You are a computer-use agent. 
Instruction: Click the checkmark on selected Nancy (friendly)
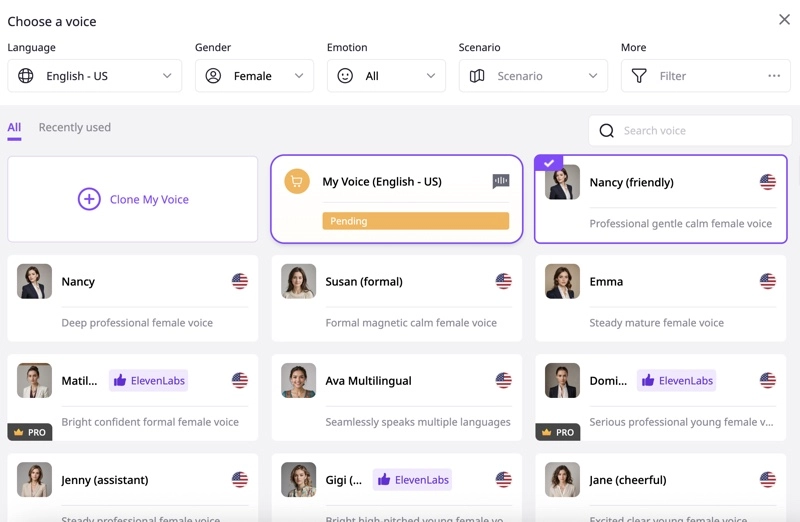coord(548,163)
